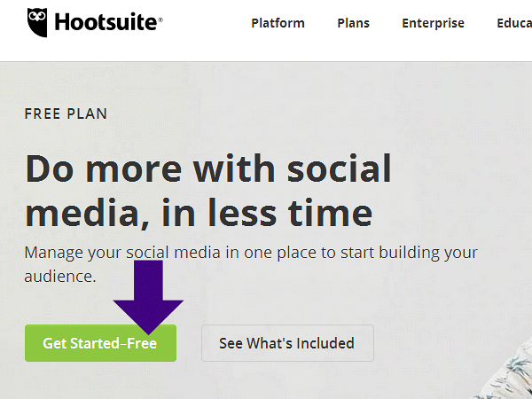
Task: Select Enterprise in the top navigation
Action: (433, 23)
